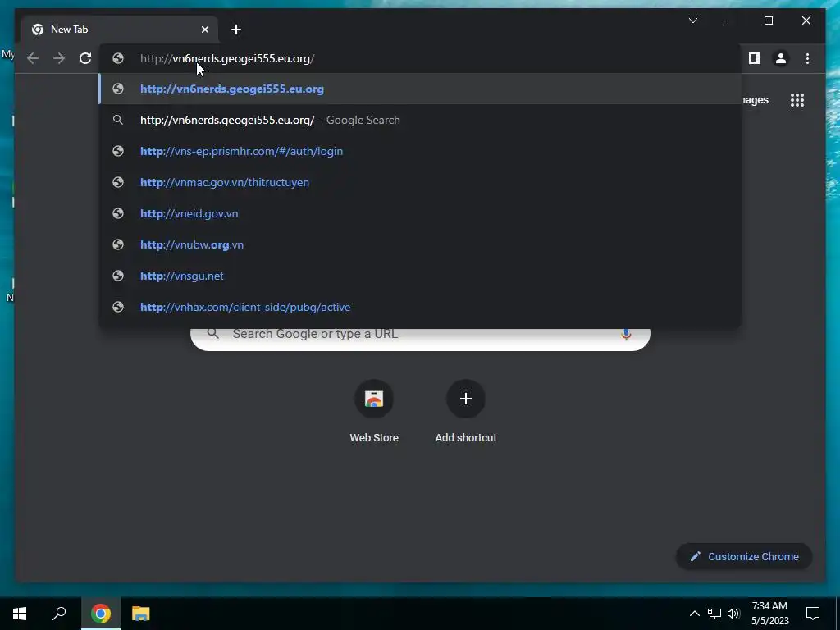Select suggestion vns-ep.prismhr.com login
Screen dimensions: 840x630
(x=420, y=151)
